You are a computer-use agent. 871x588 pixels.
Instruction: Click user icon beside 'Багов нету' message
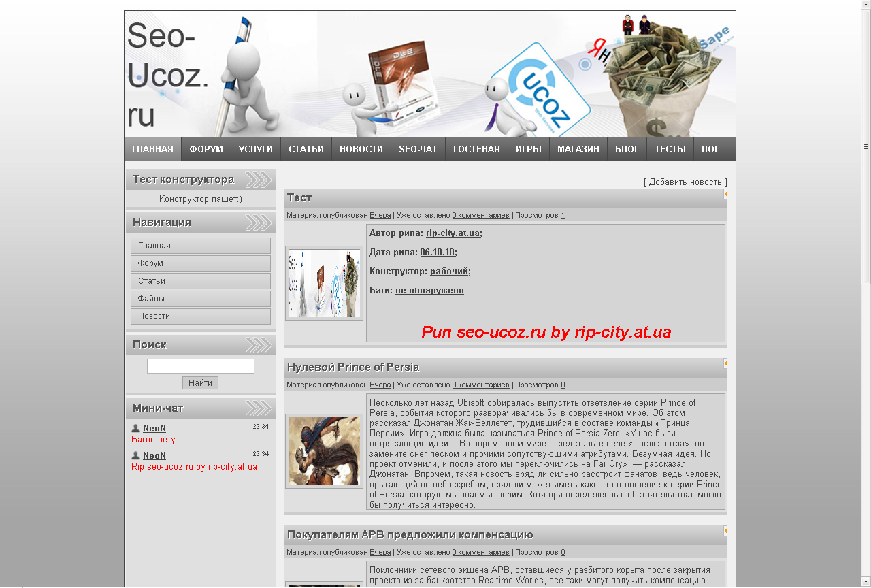(136, 429)
